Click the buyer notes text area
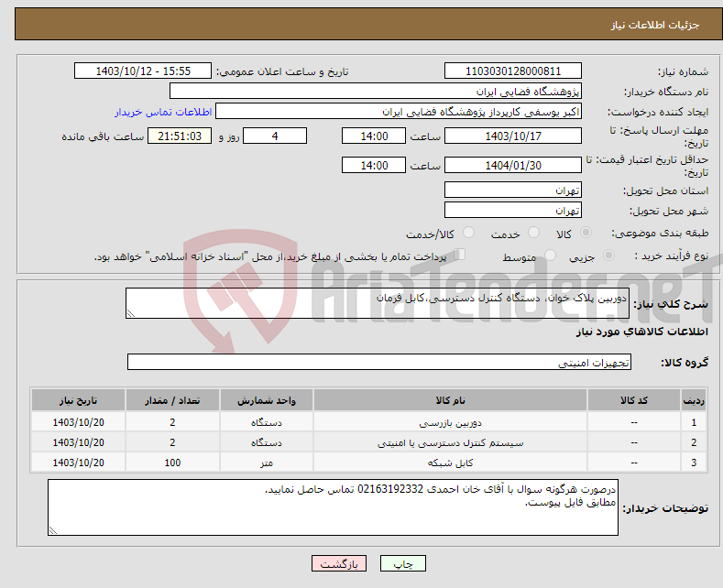The width and height of the screenshot is (723, 588). click(333, 507)
